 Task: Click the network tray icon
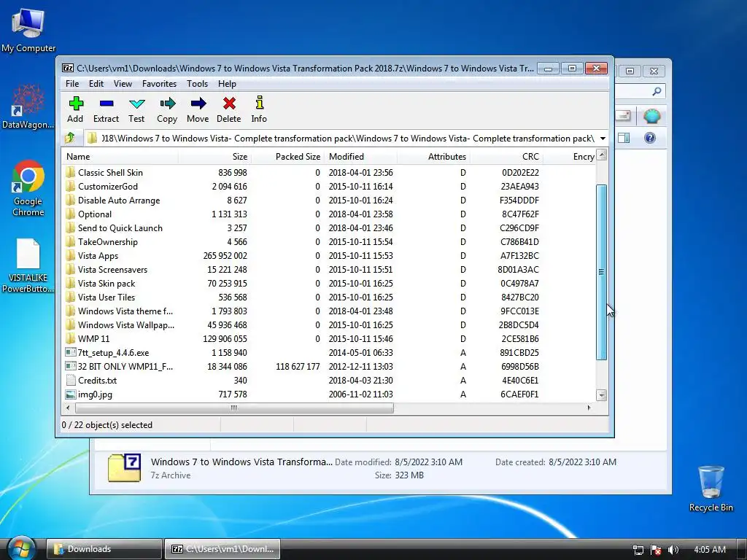click(638, 550)
